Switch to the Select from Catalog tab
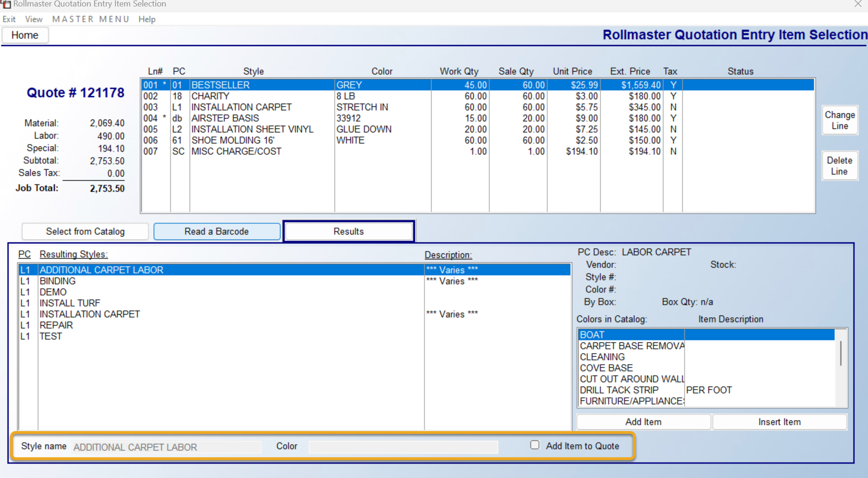 [85, 231]
